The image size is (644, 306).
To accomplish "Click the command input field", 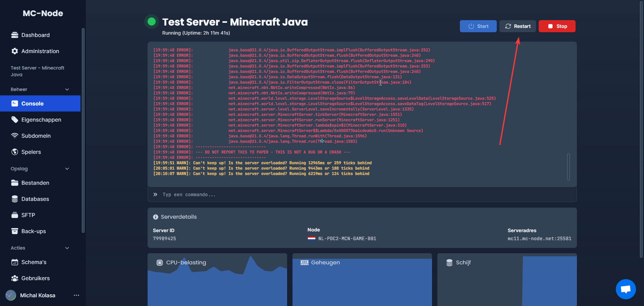I will (x=362, y=194).
